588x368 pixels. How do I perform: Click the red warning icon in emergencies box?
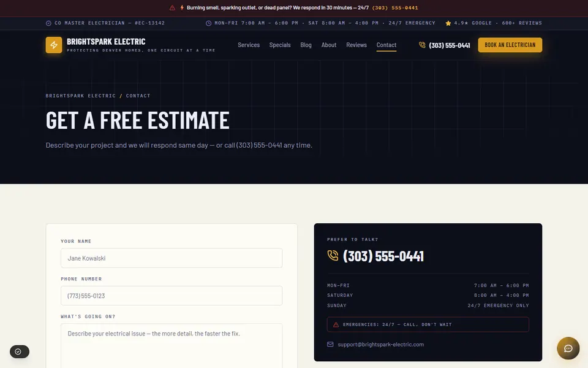(x=336, y=325)
